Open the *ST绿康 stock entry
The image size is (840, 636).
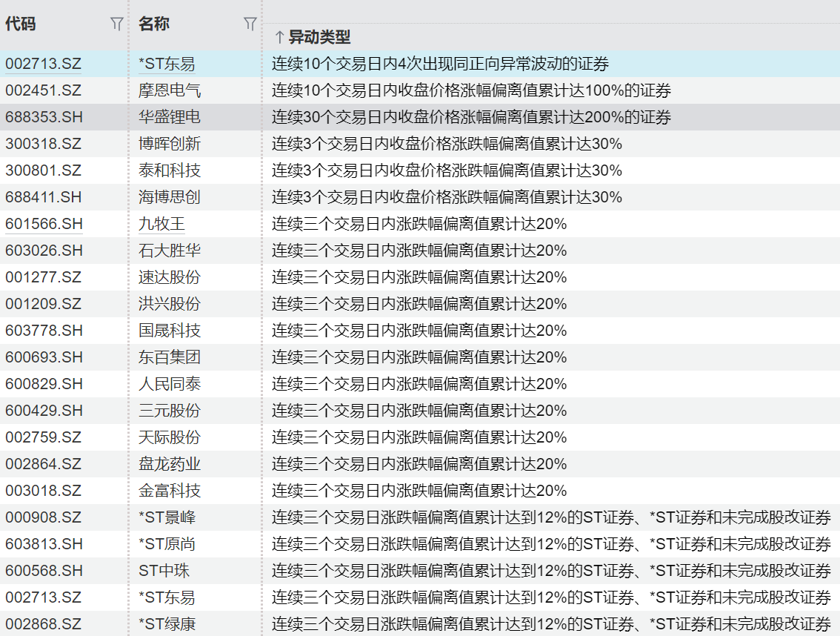[167, 624]
